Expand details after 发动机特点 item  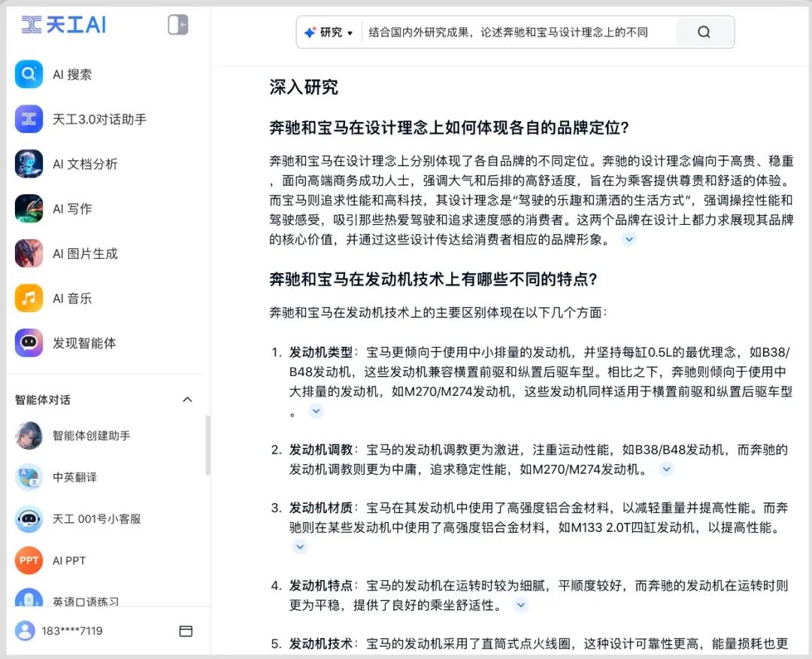[x=520, y=605]
